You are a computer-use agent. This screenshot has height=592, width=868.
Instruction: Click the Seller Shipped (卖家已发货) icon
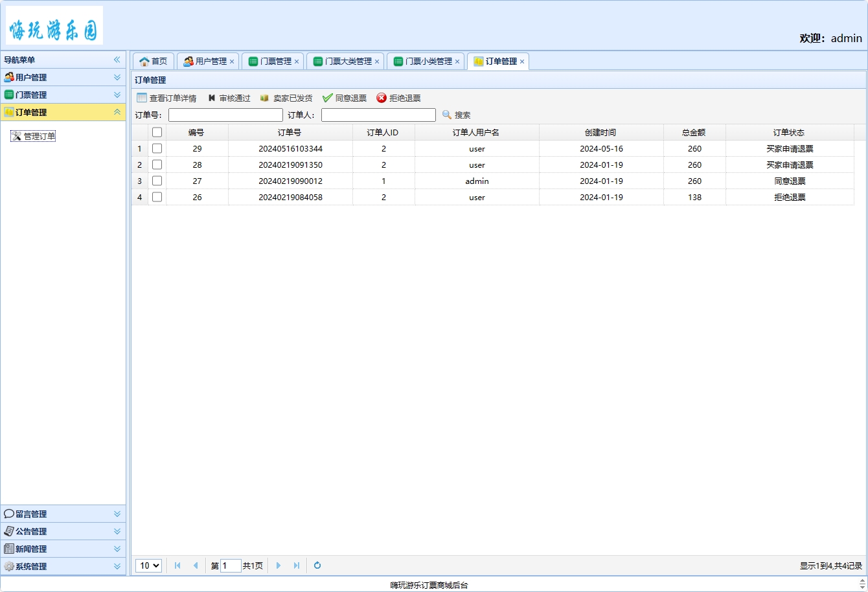coord(264,98)
